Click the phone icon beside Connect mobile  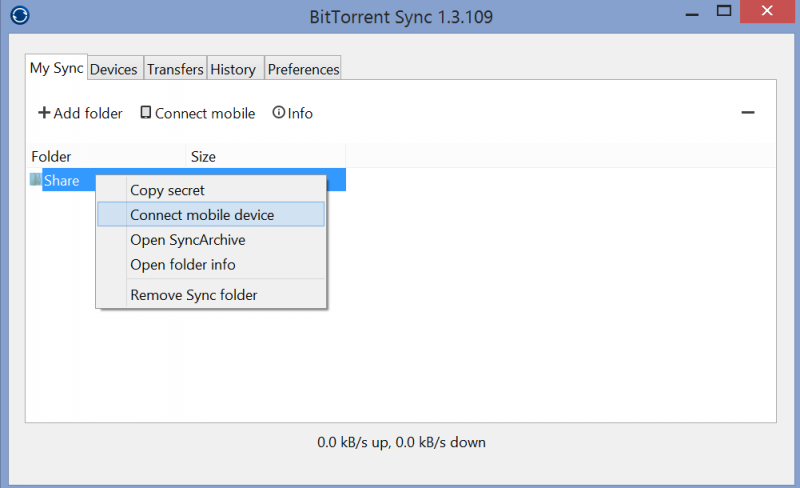click(145, 112)
